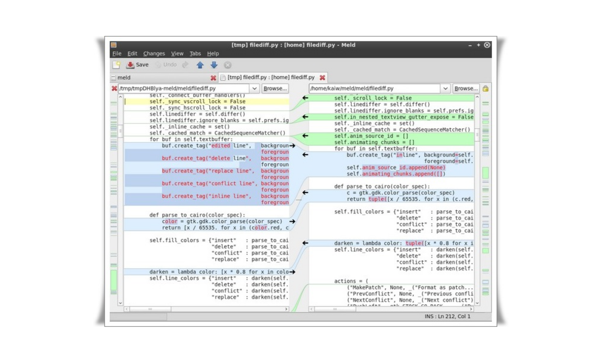Pull right parse_to_cairo tuple change left

point(305,193)
